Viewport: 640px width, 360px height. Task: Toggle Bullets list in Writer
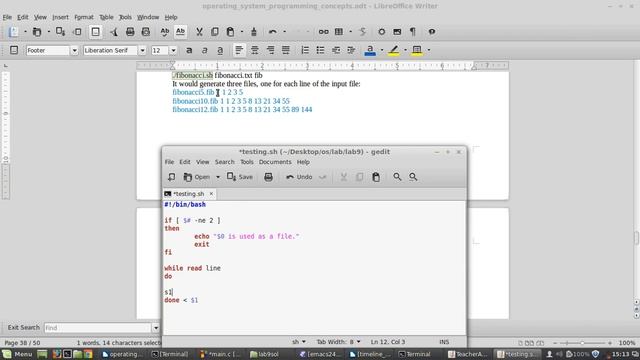tap(320, 50)
